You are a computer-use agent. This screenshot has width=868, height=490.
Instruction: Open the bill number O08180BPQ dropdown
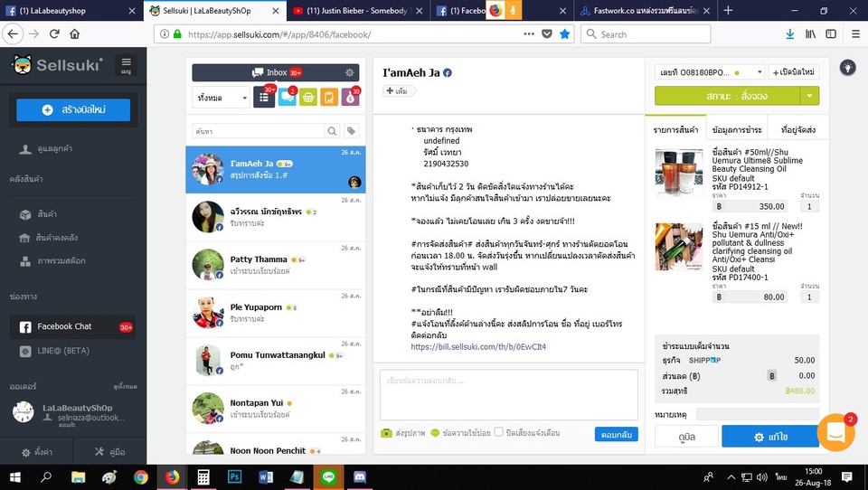click(x=710, y=72)
